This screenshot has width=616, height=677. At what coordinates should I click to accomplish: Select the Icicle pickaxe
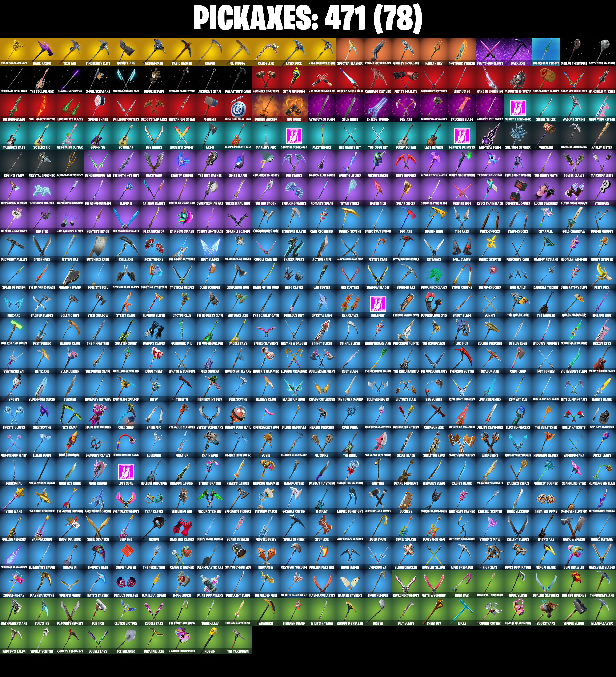pos(462,612)
